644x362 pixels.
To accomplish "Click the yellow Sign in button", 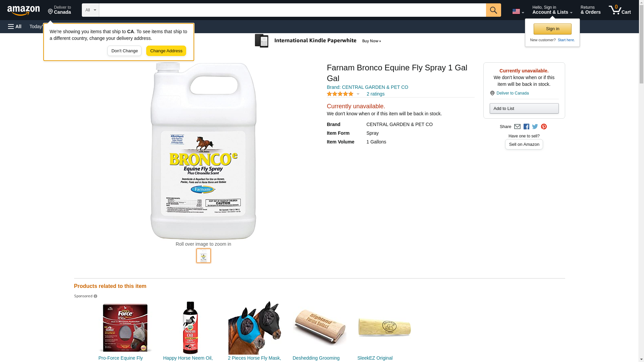I will coord(552,29).
